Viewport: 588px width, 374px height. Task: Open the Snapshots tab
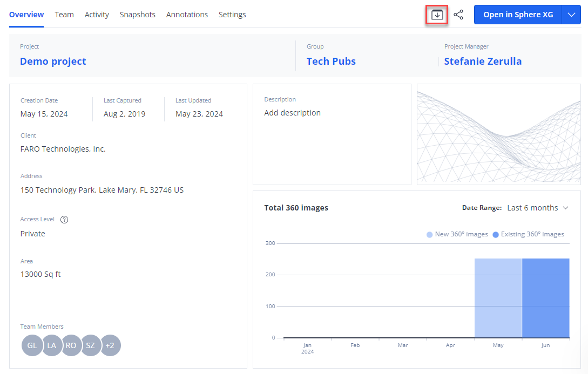137,15
